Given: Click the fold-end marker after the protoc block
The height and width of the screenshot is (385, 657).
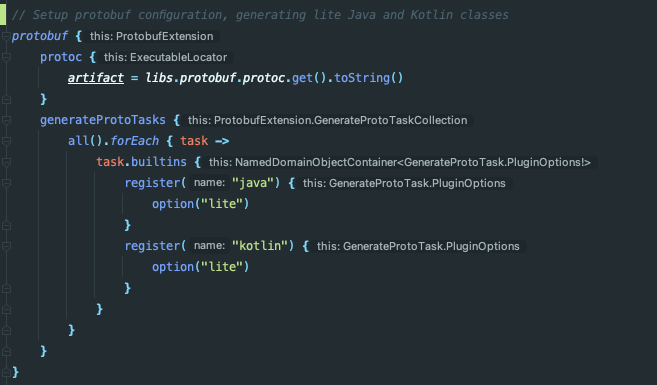Looking at the screenshot, I should click(6, 99).
